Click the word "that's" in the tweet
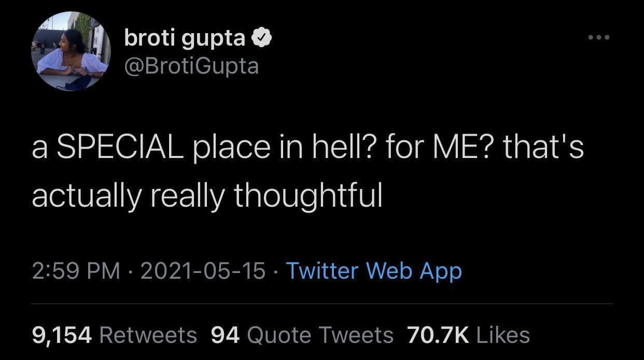Screen dimensions: 644x360 click(543, 147)
